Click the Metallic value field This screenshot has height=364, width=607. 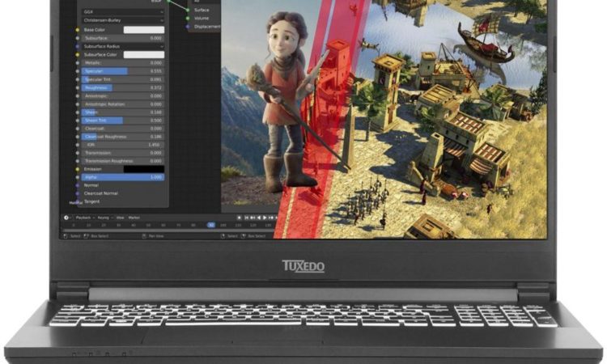pos(123,62)
